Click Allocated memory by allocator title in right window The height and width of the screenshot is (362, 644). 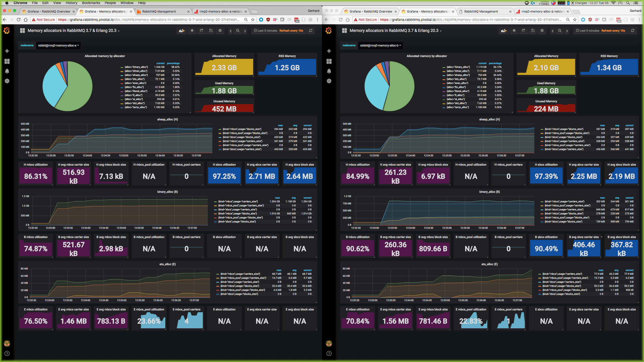click(427, 56)
